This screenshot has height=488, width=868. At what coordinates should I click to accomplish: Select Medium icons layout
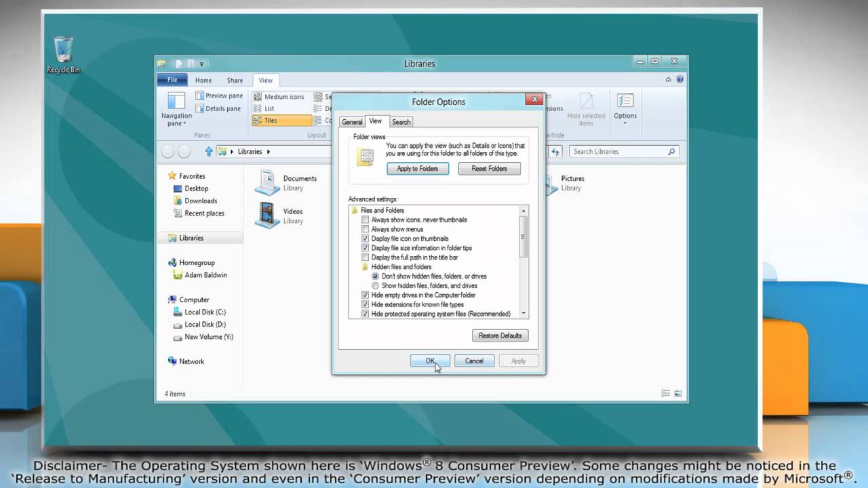coord(279,97)
